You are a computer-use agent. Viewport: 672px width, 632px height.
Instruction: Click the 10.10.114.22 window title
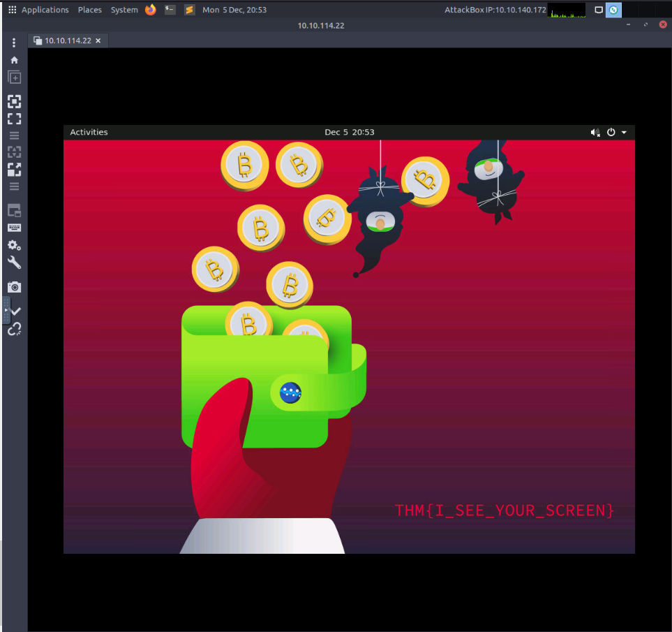(321, 26)
